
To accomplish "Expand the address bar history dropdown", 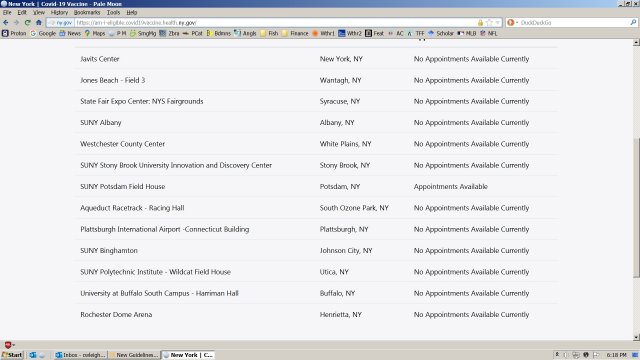I will (498, 23).
